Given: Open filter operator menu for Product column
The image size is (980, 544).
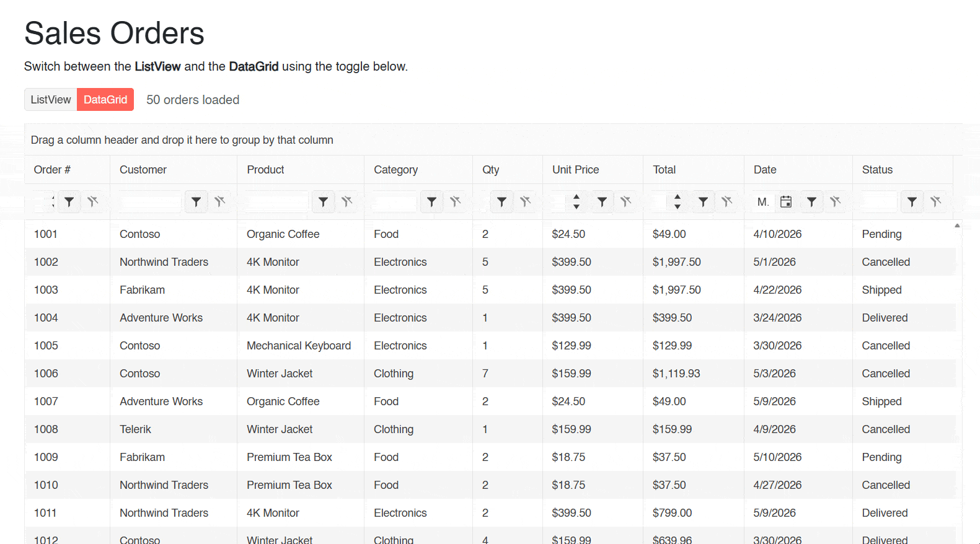Looking at the screenshot, I should [323, 201].
